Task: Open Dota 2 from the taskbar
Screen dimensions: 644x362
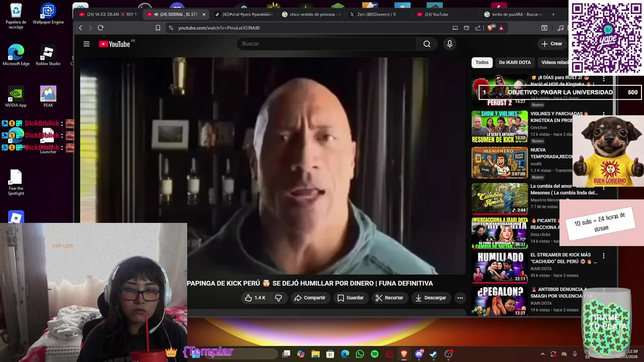Action: click(x=389, y=354)
